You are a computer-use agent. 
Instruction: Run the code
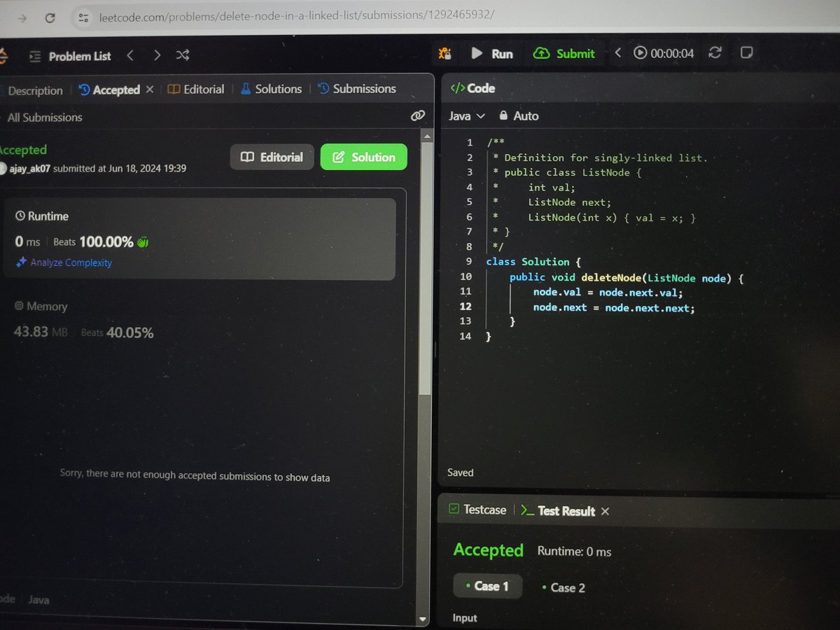492,53
